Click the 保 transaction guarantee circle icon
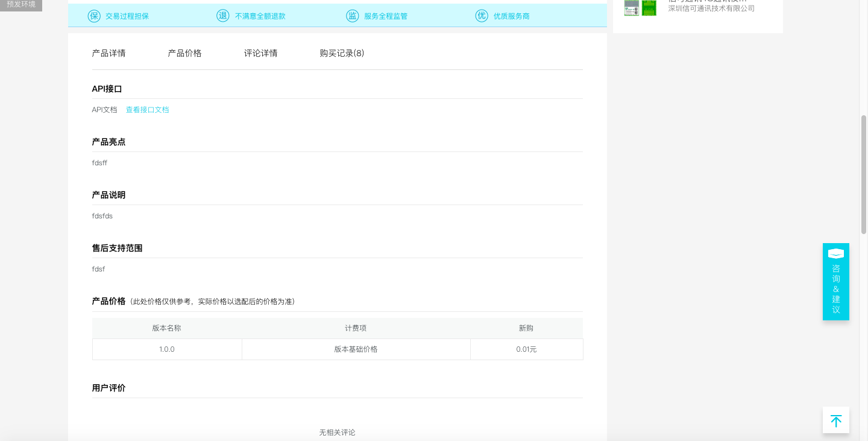 pyautogui.click(x=94, y=16)
